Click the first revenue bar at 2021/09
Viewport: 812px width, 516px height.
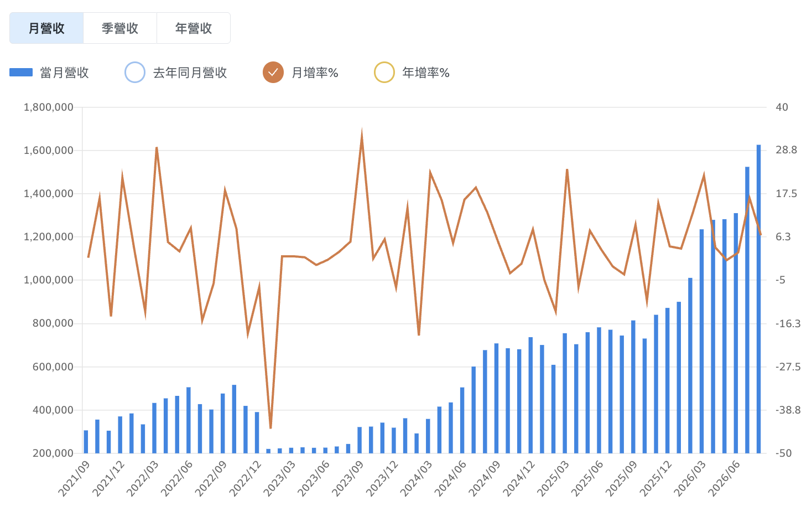tap(86, 442)
